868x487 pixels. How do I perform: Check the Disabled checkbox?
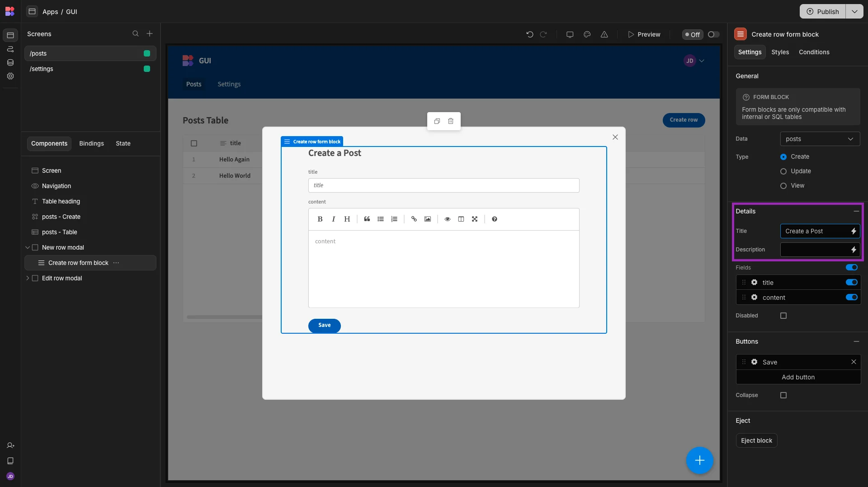(x=783, y=316)
